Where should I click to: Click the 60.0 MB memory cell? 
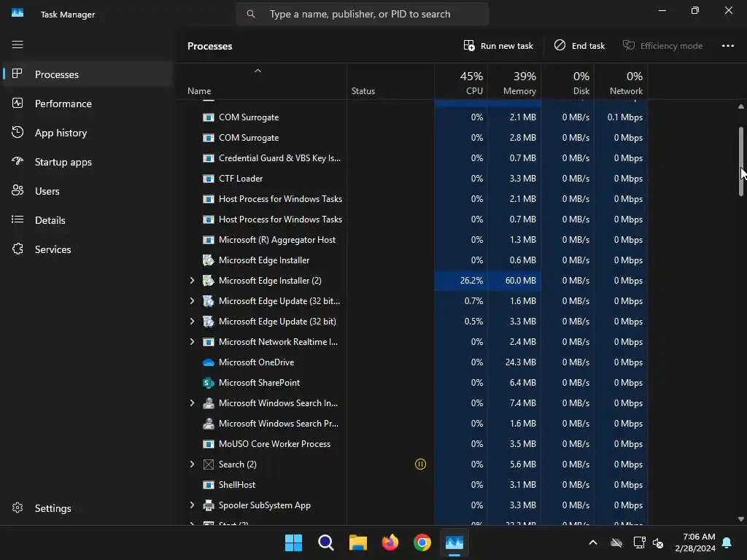click(x=514, y=281)
